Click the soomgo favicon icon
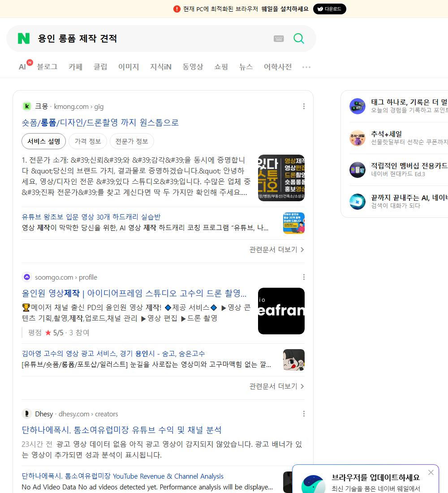 pos(27,277)
